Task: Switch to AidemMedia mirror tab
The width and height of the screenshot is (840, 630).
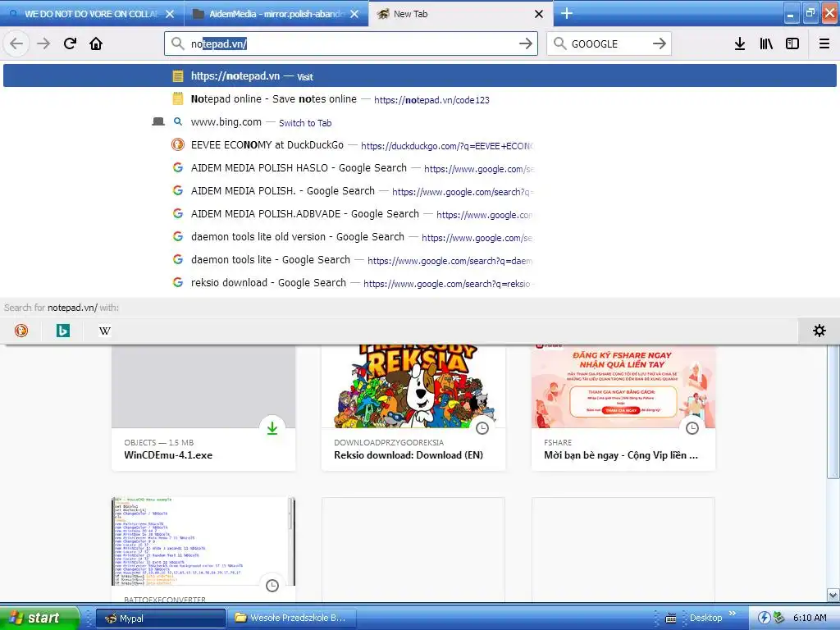Action: [276, 14]
